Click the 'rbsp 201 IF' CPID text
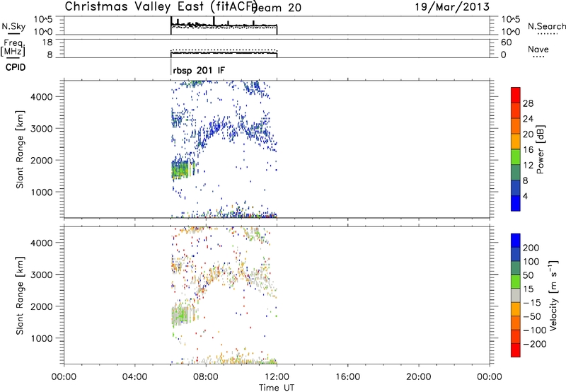 click(x=199, y=70)
